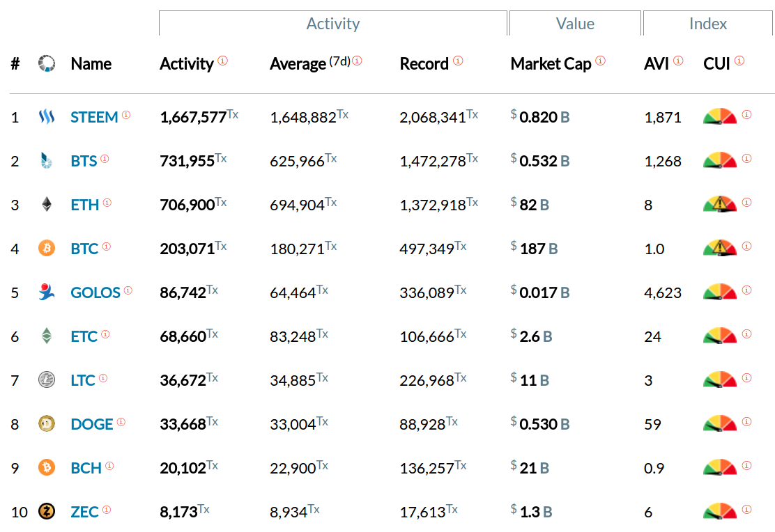
Task: Open info icon next to Activity header
Action: [223, 61]
